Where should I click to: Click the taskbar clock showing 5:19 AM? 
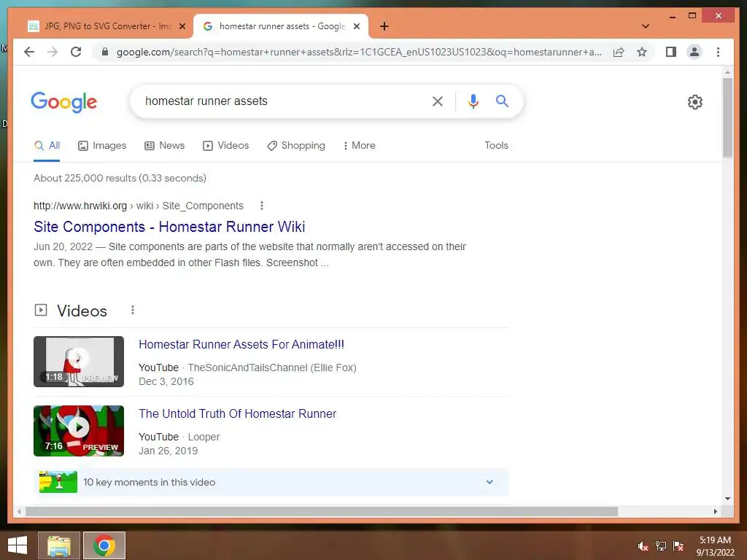coord(715,546)
